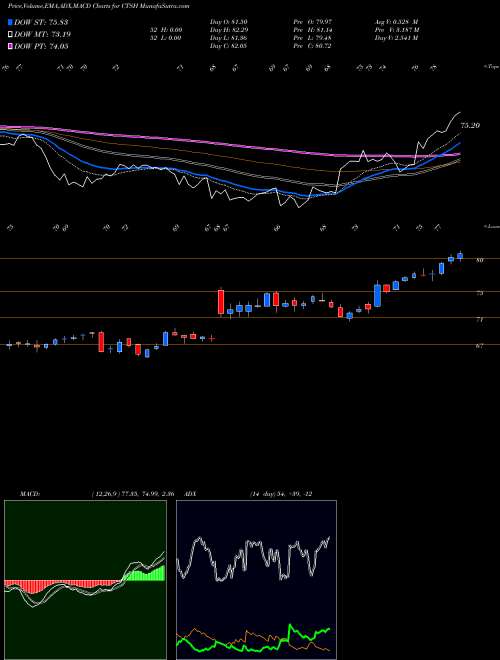Click the magenta DOW PT legend swatch
This screenshot has height=660, width=500.
(x=10, y=46)
